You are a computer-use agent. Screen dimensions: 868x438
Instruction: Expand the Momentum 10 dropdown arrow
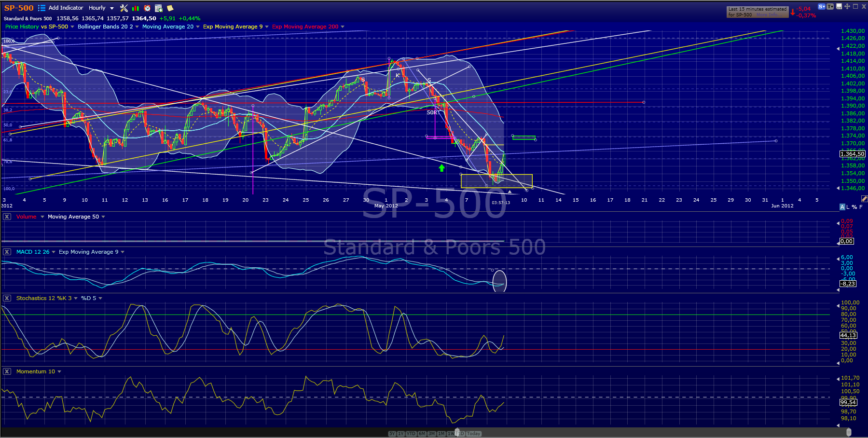coord(59,372)
